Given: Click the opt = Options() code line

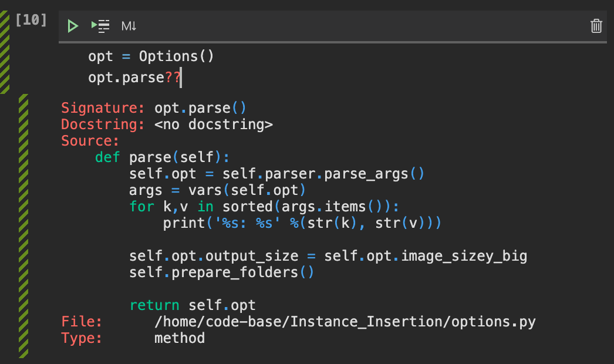Looking at the screenshot, I should point(151,56).
